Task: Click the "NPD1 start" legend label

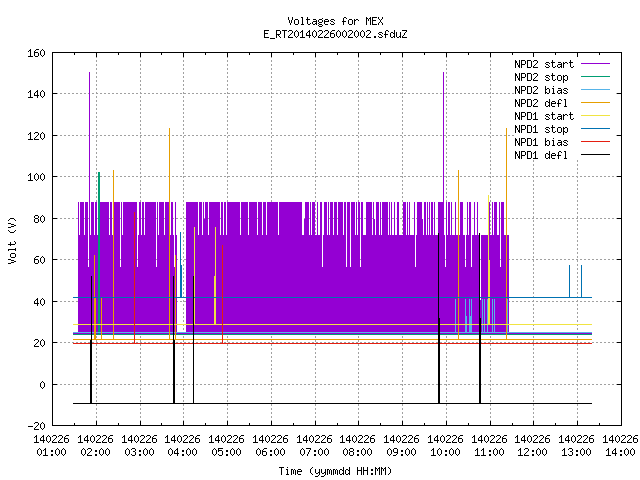Action: [544, 116]
